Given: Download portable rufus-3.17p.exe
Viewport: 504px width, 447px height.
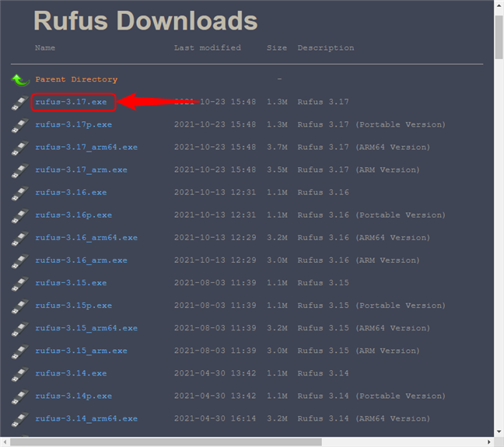Looking at the screenshot, I should (x=74, y=124).
